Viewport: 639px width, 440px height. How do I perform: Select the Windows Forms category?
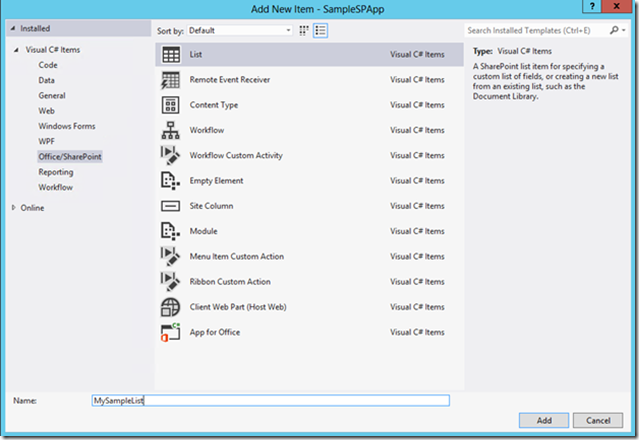[x=67, y=126]
